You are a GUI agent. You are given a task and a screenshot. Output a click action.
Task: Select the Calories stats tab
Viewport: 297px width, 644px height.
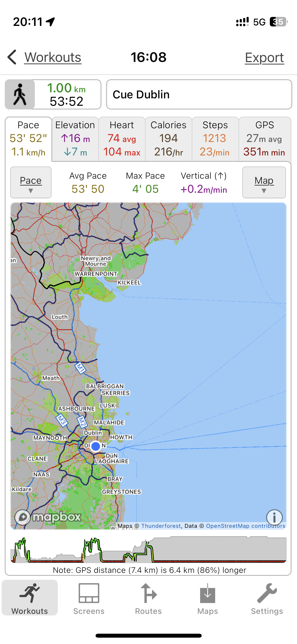(x=168, y=139)
